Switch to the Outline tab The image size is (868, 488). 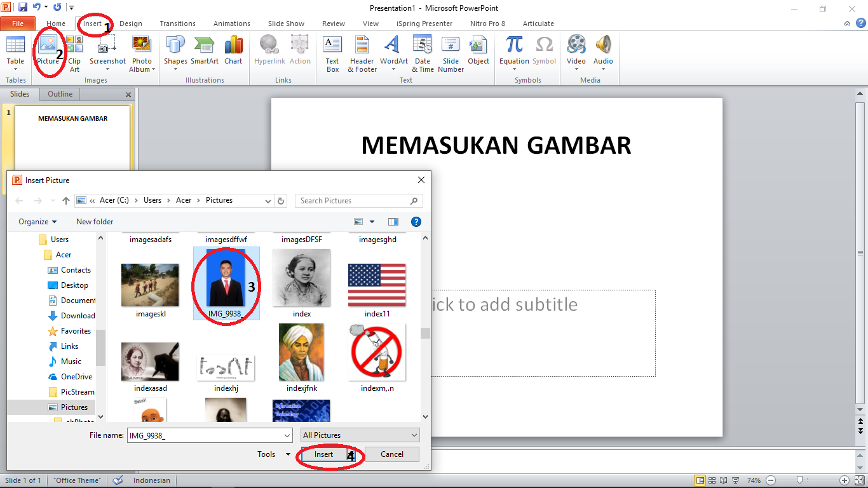tap(59, 93)
